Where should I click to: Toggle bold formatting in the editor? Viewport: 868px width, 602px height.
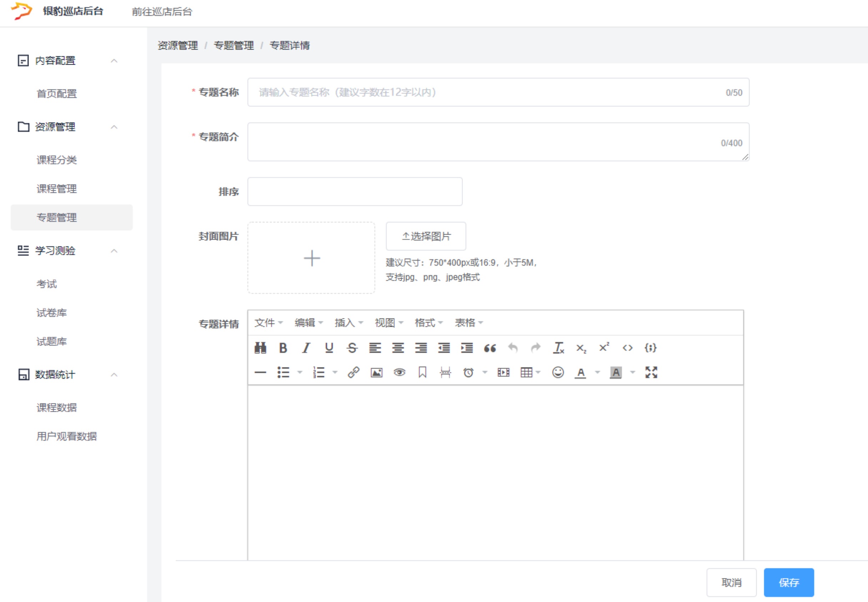(x=283, y=348)
